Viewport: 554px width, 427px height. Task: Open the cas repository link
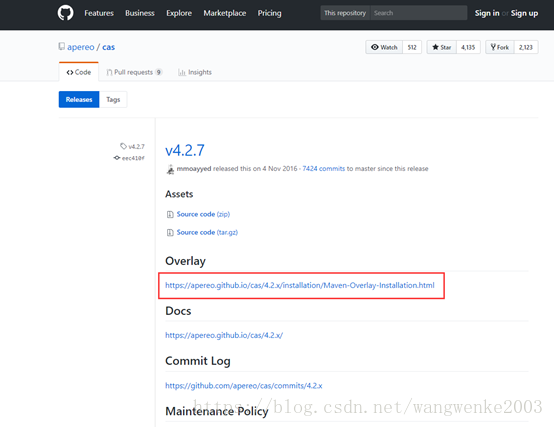coord(108,47)
